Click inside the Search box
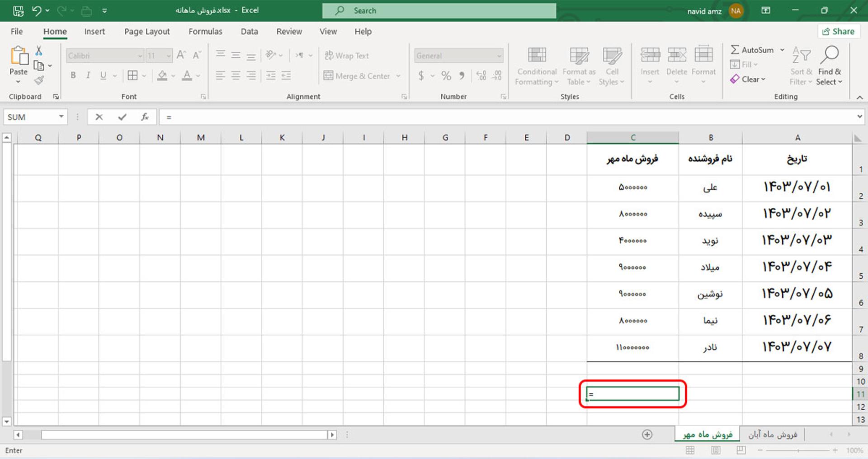 point(439,10)
